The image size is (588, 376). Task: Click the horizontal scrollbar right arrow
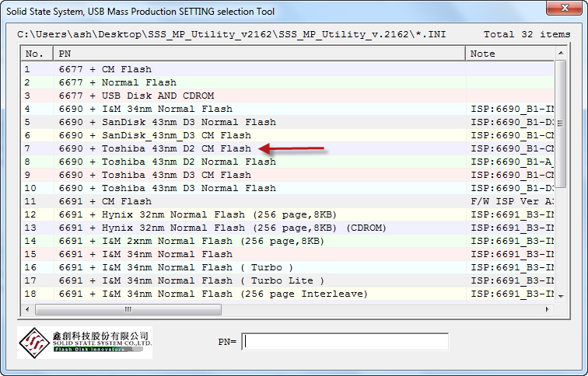pos(547,309)
